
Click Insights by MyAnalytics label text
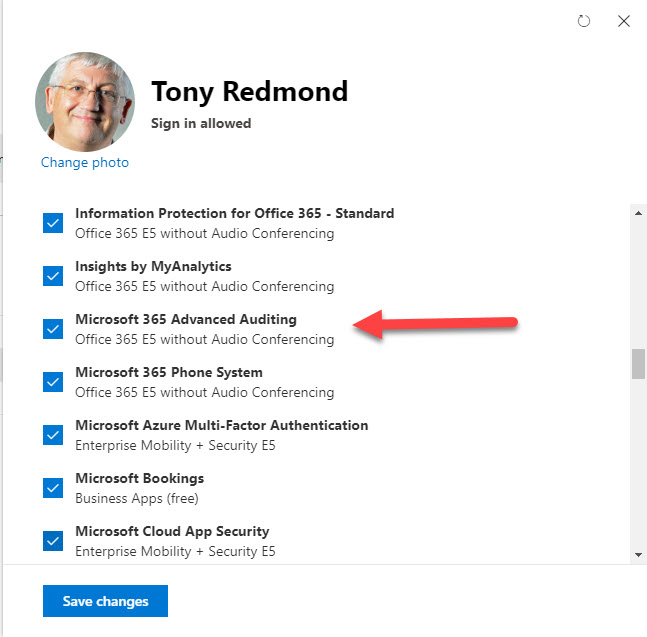[x=153, y=267]
